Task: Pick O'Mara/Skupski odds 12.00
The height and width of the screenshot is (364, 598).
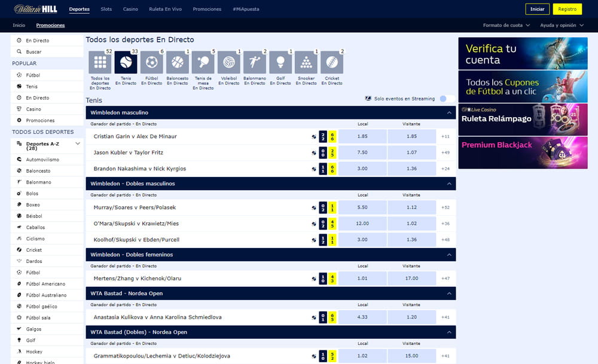Action: pos(362,224)
